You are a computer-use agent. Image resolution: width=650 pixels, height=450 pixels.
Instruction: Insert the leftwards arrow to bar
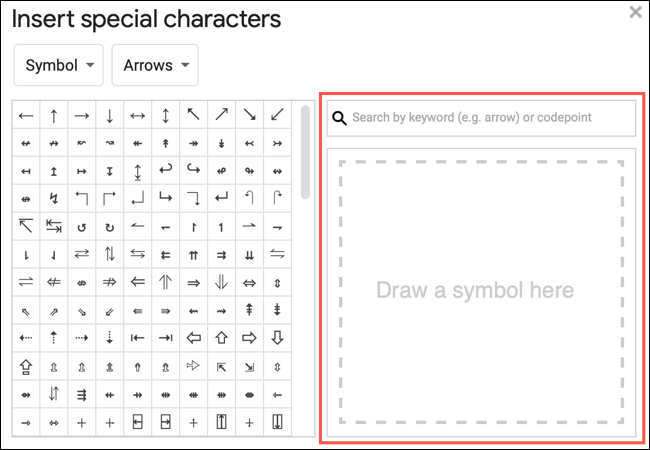138,338
